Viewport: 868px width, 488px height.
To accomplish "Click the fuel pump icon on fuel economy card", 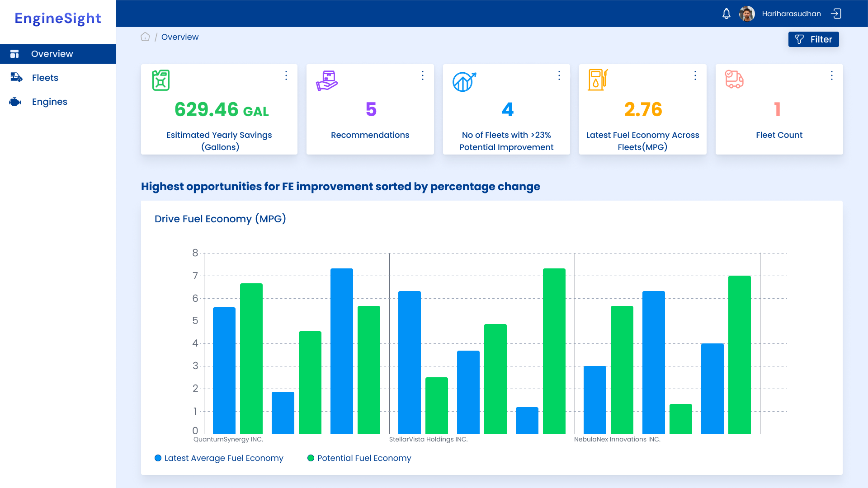I will [x=597, y=80].
